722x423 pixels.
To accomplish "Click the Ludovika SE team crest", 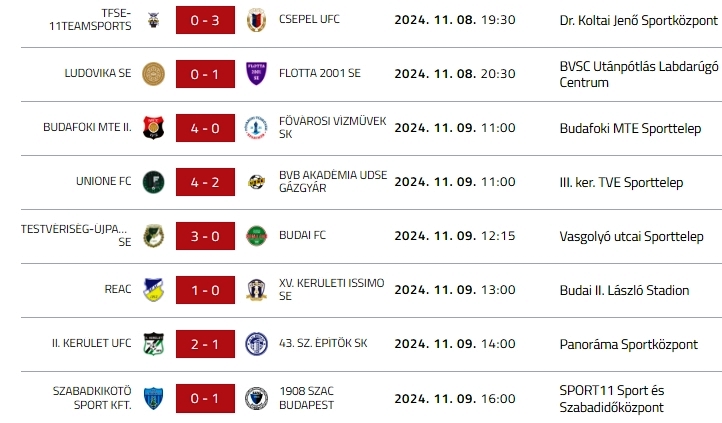I will click(x=154, y=73).
